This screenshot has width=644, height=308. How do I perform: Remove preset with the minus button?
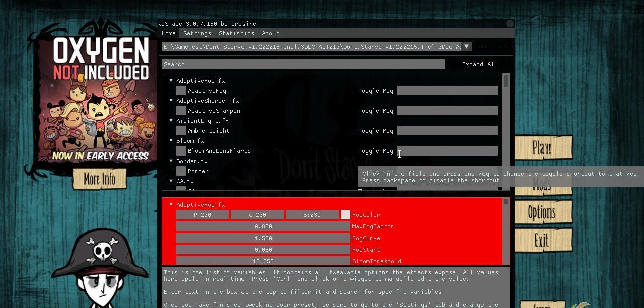503,47
